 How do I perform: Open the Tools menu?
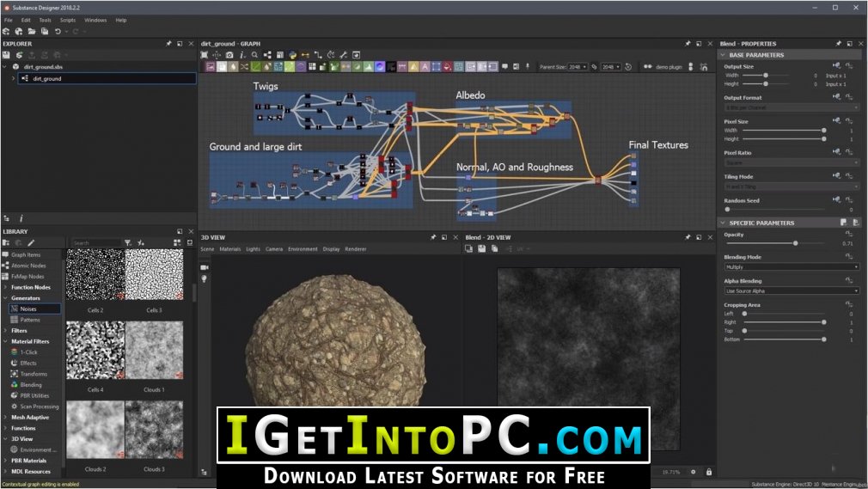(x=45, y=20)
